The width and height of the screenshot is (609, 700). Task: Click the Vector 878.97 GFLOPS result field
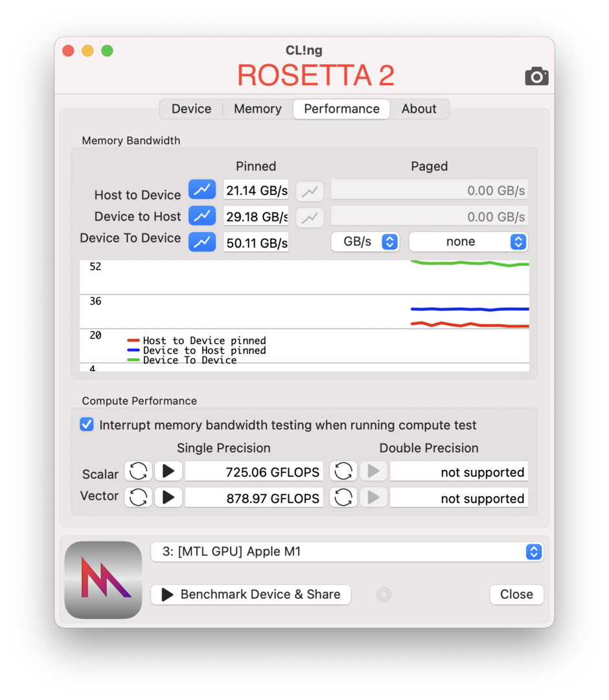click(x=254, y=498)
